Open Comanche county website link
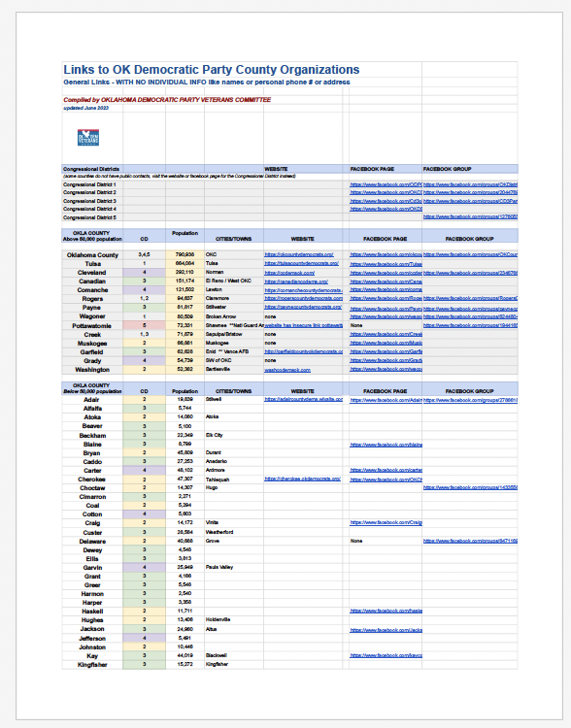The width and height of the screenshot is (571, 728). click(x=303, y=290)
